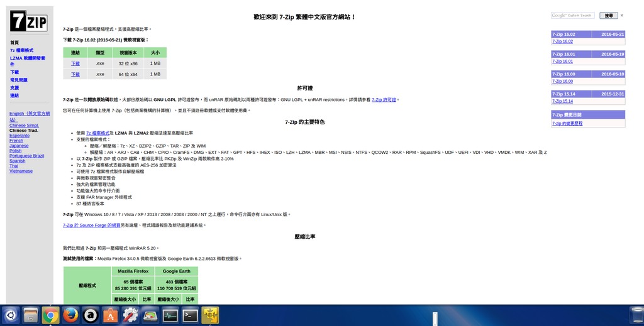Screen dimensions: 644x326
Task: Open System Monitor from the taskbar
Action: coord(170,315)
